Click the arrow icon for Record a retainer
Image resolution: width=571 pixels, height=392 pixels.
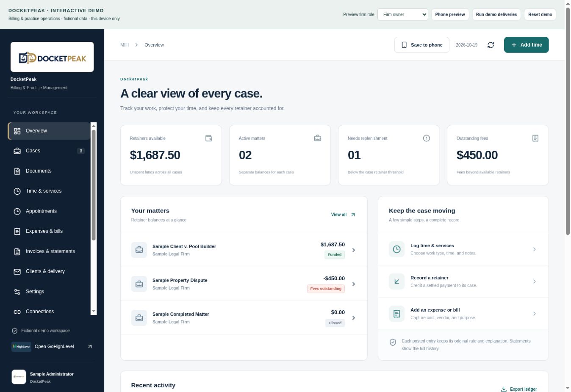click(x=397, y=282)
